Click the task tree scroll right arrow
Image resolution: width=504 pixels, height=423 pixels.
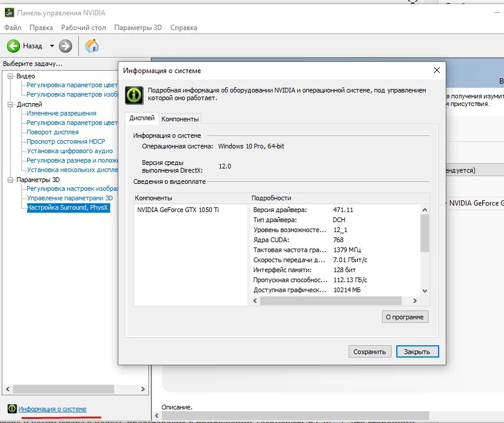click(x=143, y=389)
